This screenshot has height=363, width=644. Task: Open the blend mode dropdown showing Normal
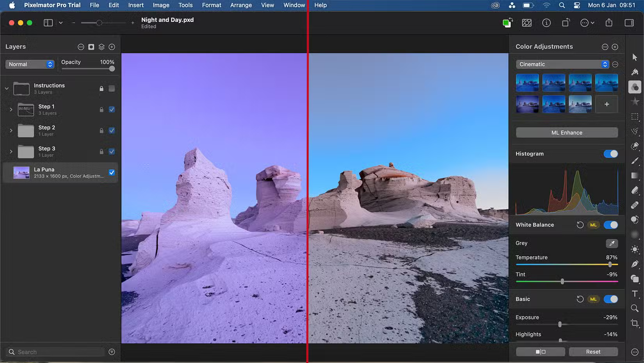coord(29,64)
